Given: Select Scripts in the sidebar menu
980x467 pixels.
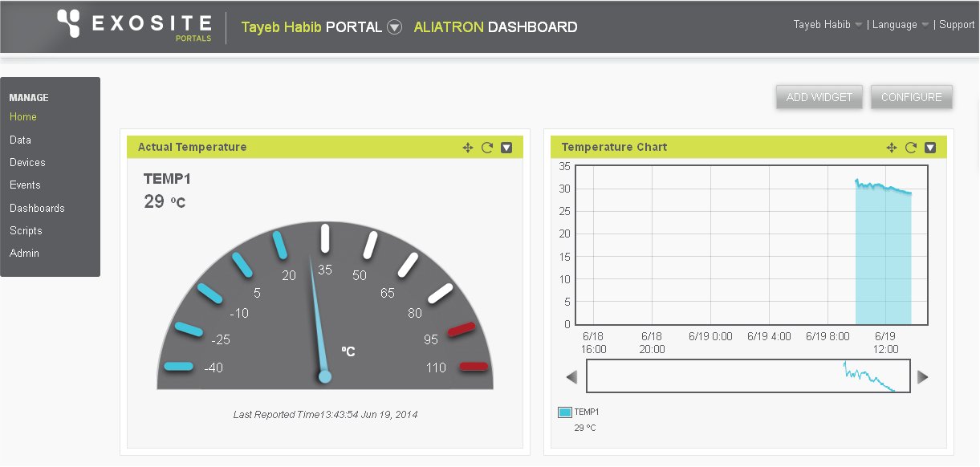Looking at the screenshot, I should 26,230.
